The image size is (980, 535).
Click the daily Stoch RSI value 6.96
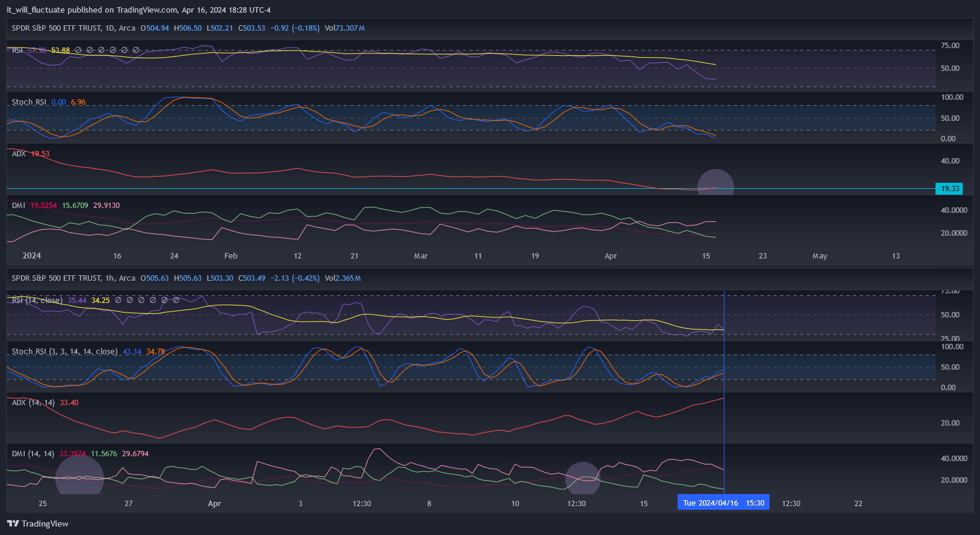78,102
